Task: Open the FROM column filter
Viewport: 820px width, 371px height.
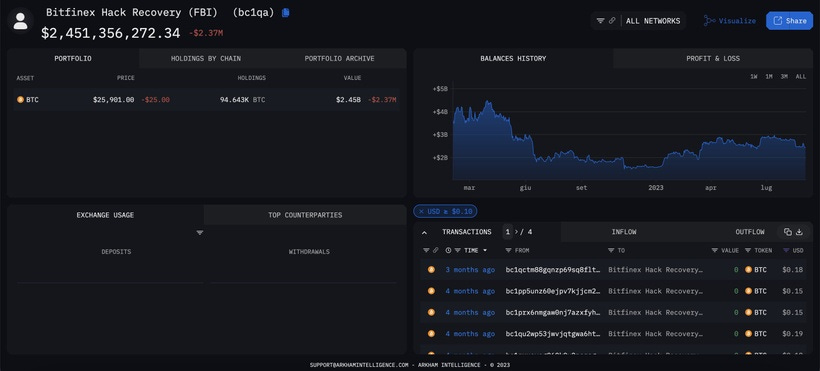Action: pyautogui.click(x=509, y=251)
